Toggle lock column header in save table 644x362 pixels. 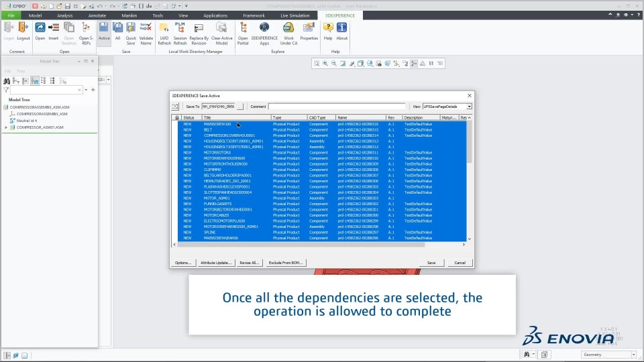click(x=177, y=117)
